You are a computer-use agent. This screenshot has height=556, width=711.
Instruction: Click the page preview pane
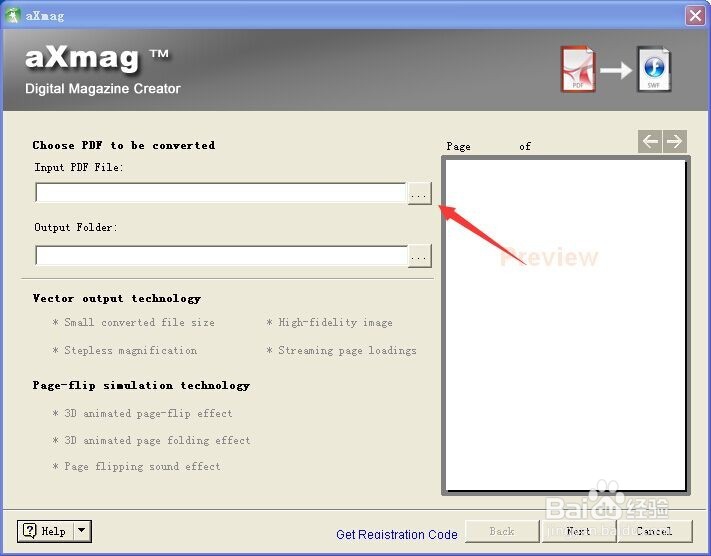click(x=565, y=325)
